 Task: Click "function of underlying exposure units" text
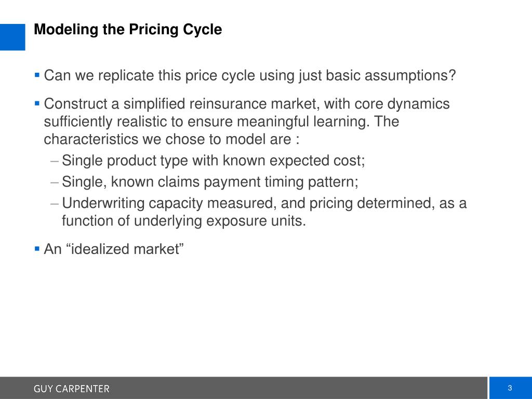click(184, 221)
